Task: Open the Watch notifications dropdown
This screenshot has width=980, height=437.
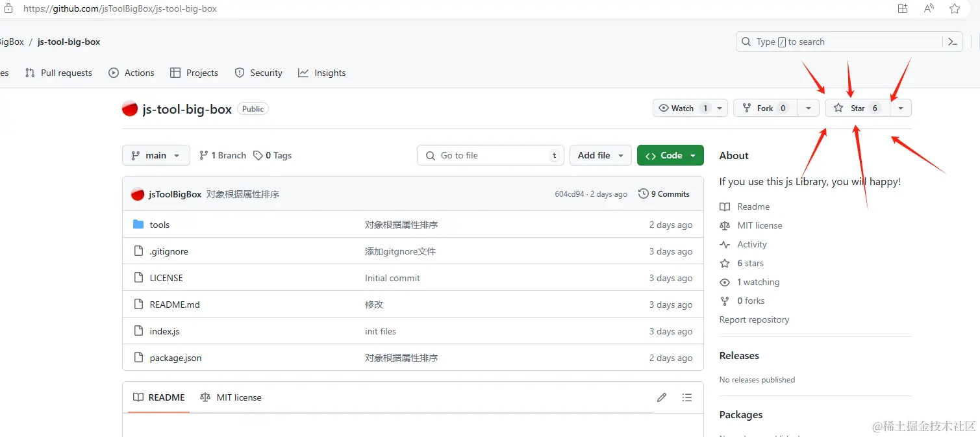Action: 690,108
